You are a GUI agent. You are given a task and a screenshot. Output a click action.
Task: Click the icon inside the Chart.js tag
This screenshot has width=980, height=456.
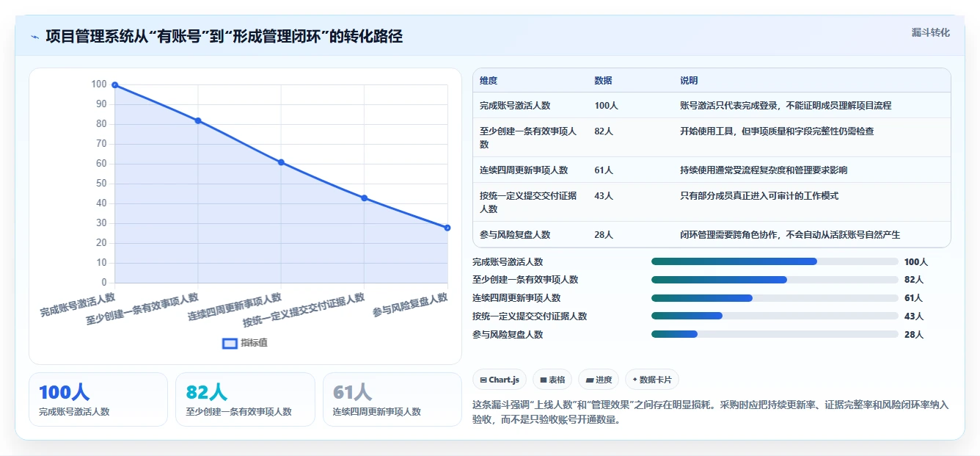[x=483, y=380]
